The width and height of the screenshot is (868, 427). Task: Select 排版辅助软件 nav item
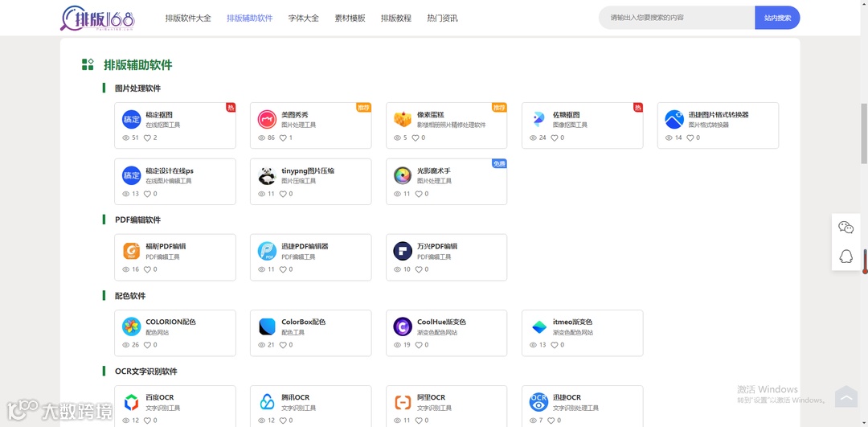[x=250, y=18]
